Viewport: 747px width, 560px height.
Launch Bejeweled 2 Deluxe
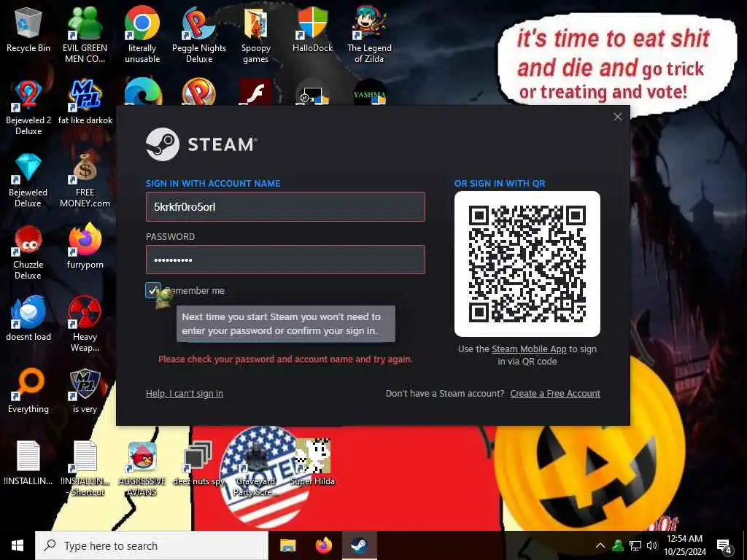pos(28,107)
